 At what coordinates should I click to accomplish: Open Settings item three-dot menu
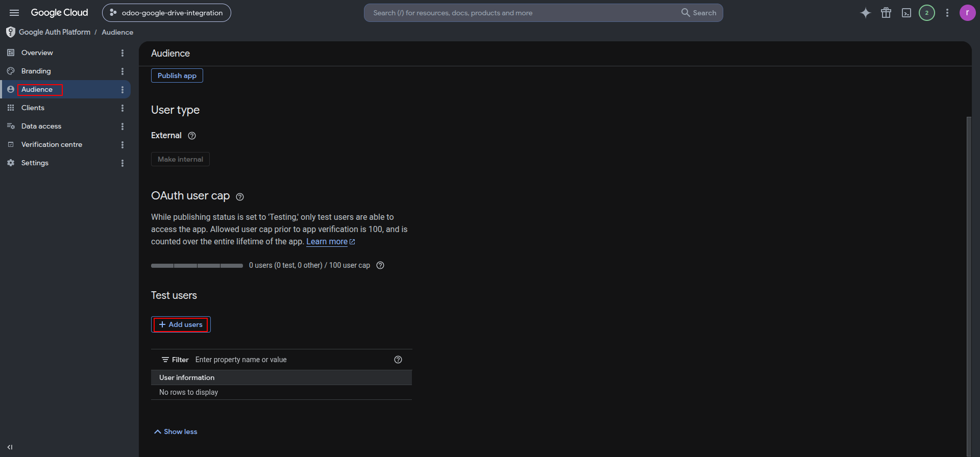(x=122, y=163)
